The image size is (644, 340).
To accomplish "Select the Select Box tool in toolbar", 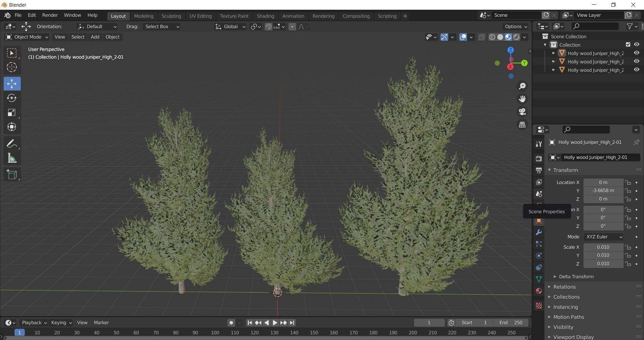I will pos(12,53).
